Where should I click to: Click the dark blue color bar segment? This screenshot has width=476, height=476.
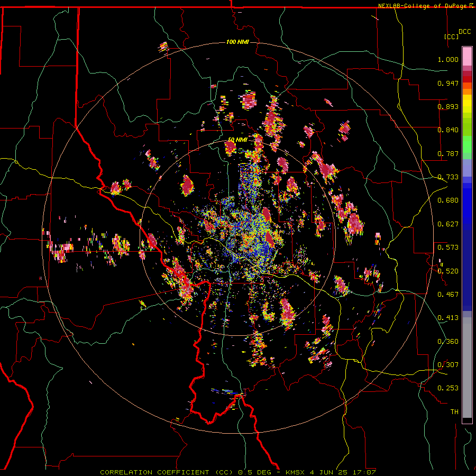pyautogui.click(x=467, y=270)
